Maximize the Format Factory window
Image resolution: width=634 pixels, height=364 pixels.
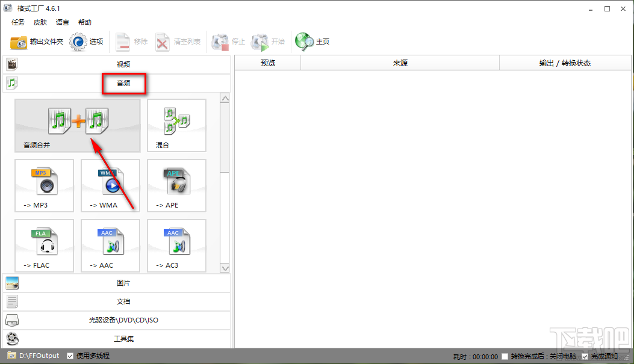[607, 9]
